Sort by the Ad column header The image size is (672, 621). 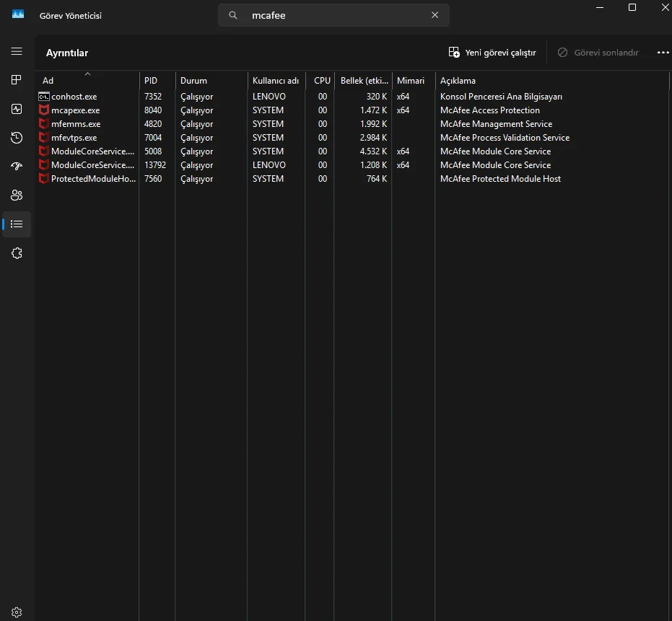[x=48, y=81]
